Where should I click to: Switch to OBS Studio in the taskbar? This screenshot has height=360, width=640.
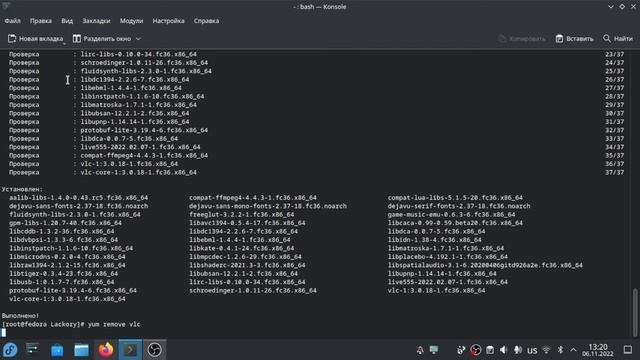point(154,350)
